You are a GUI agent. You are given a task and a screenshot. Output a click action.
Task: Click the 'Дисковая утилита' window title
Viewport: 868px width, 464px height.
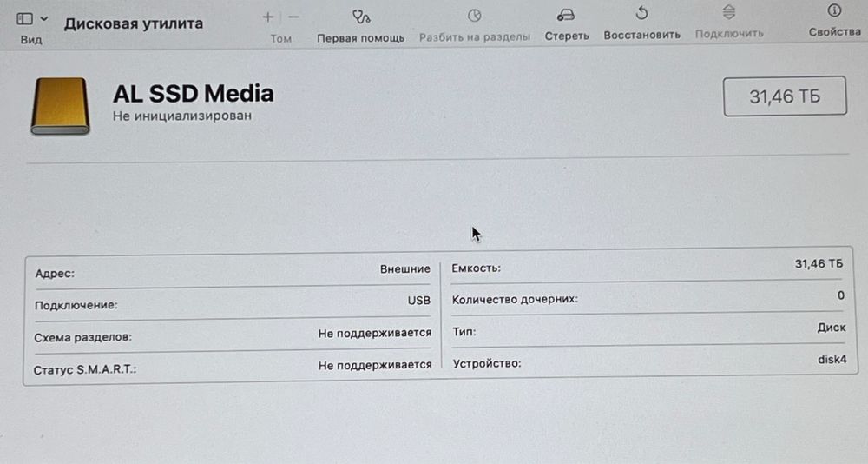134,23
